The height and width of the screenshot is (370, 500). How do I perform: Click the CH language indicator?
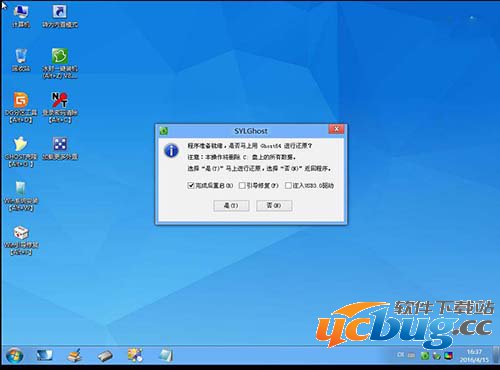401,355
